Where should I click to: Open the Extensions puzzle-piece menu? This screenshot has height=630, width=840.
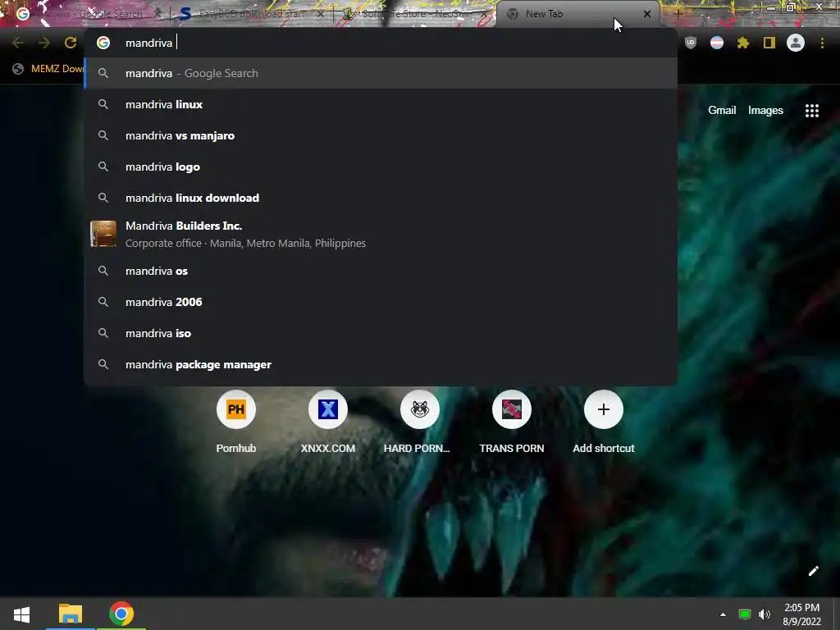coord(743,43)
